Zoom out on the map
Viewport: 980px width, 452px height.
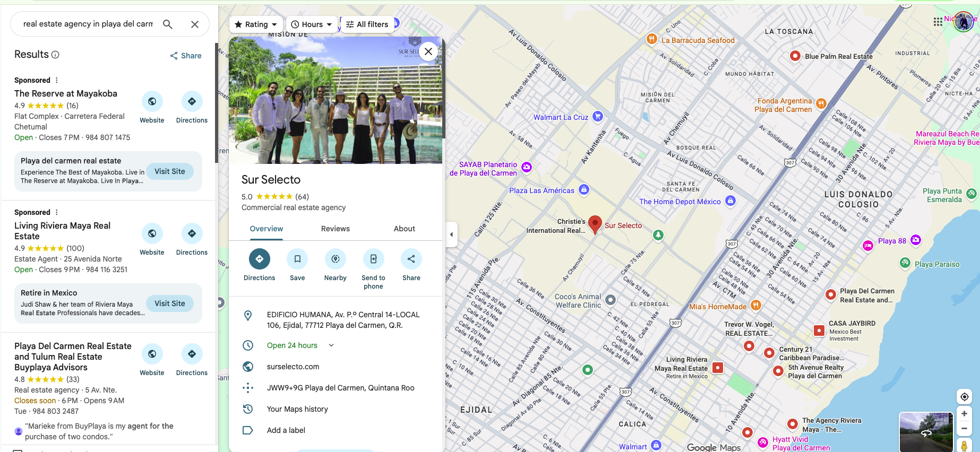pos(965,429)
